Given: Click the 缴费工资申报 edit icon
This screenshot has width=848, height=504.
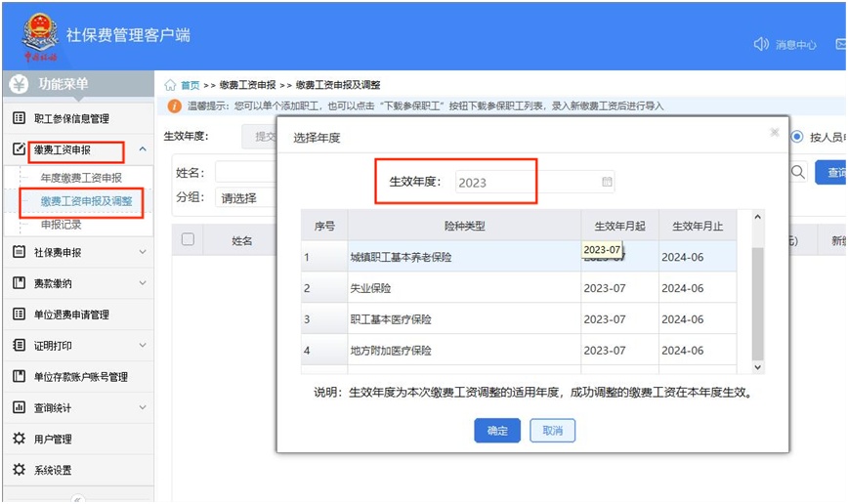Looking at the screenshot, I should coord(19,149).
